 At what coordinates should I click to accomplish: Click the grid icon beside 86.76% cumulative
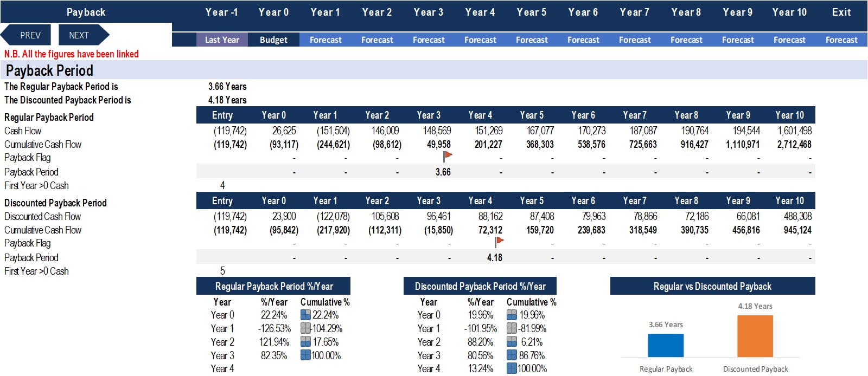(x=512, y=355)
